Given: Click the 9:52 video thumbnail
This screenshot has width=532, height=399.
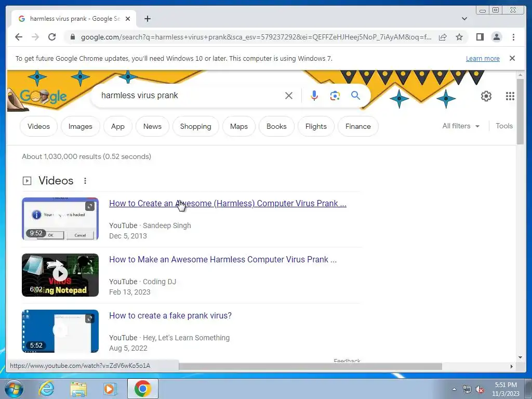Looking at the screenshot, I should [60, 219].
